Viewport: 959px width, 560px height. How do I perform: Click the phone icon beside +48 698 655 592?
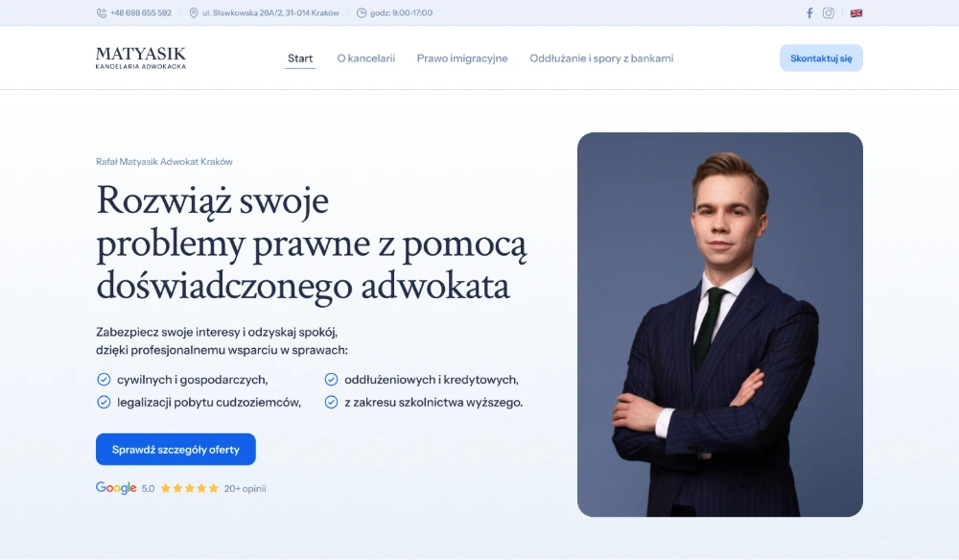102,12
